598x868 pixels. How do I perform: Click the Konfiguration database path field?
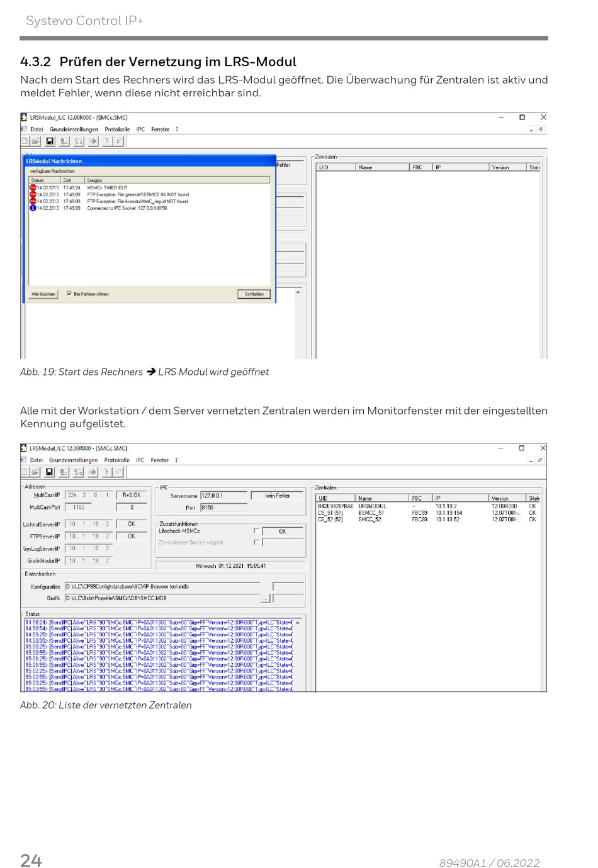coord(162,586)
